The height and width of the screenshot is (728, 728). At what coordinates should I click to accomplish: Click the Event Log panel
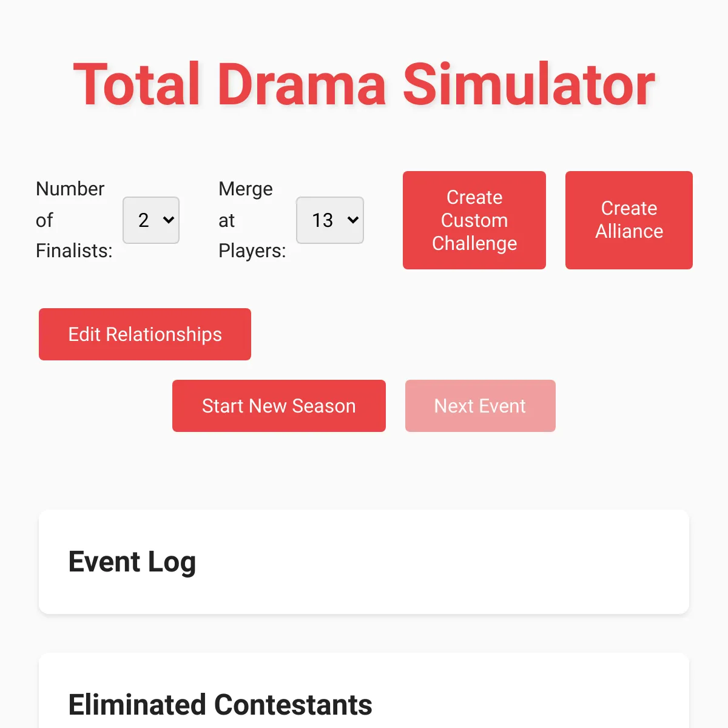364,562
